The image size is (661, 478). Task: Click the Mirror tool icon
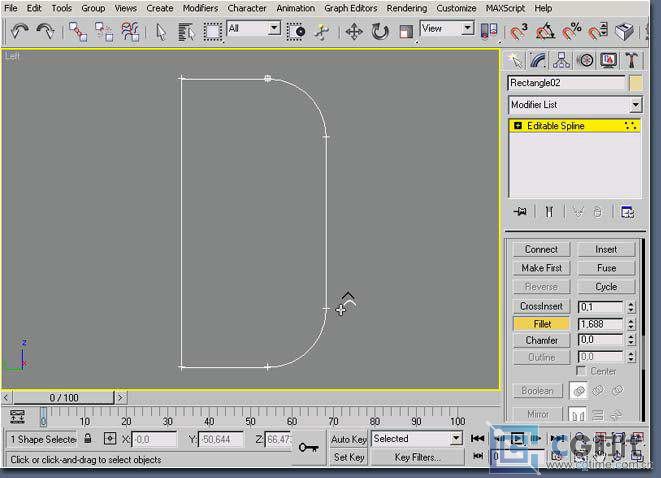click(489, 31)
